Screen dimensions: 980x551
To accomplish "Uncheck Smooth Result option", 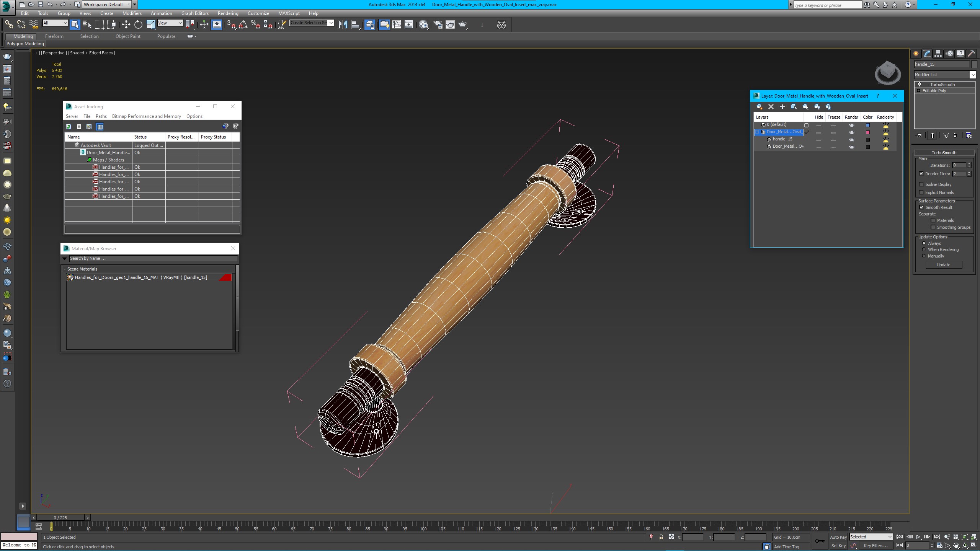I will [x=921, y=207].
